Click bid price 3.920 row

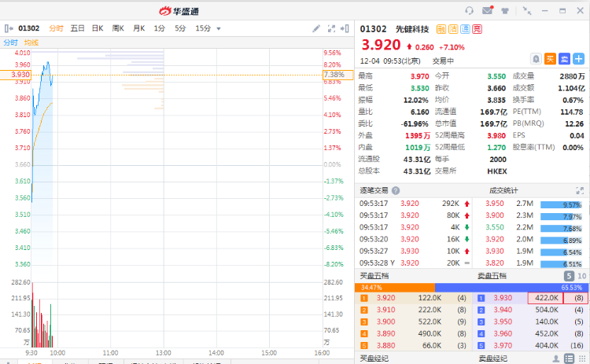(x=413, y=298)
